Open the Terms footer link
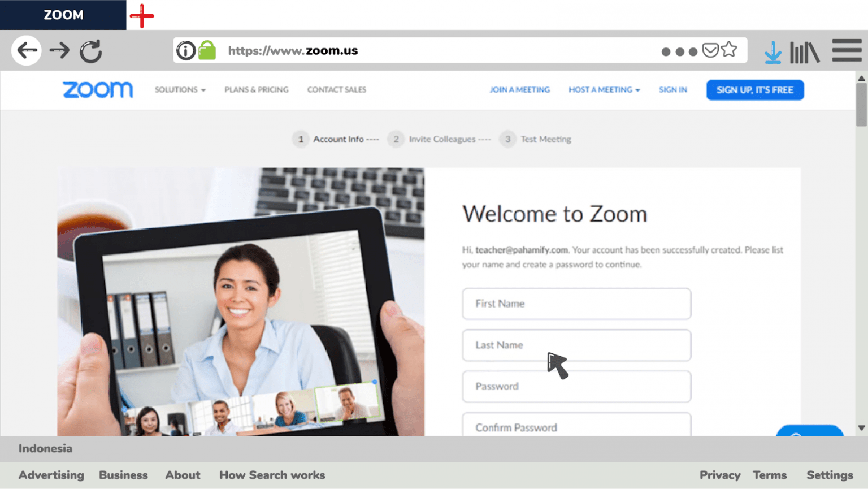 (770, 475)
